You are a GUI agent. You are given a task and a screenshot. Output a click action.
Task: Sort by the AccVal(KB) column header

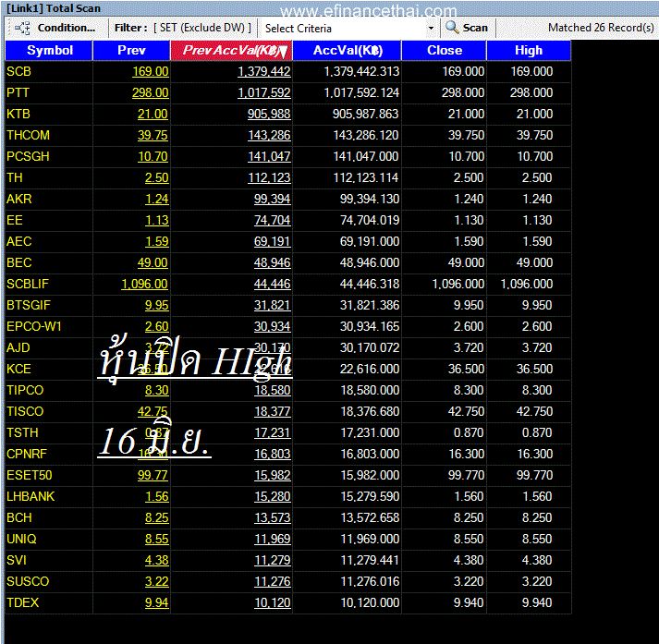coord(348,51)
